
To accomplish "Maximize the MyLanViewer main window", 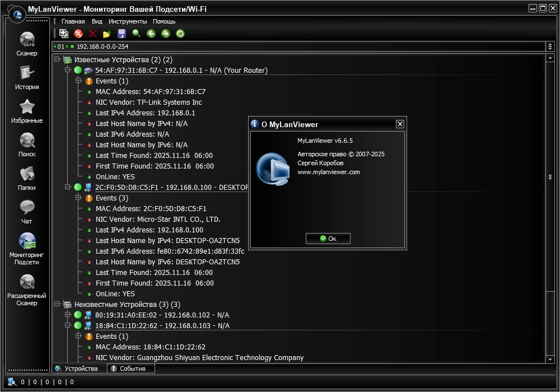I will (543, 8).
